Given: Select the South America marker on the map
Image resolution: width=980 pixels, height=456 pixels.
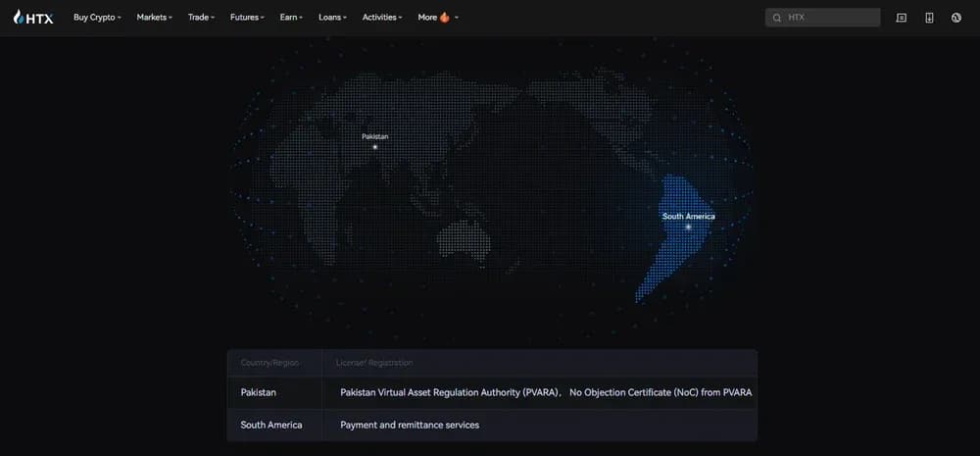Looking at the screenshot, I should point(688,227).
